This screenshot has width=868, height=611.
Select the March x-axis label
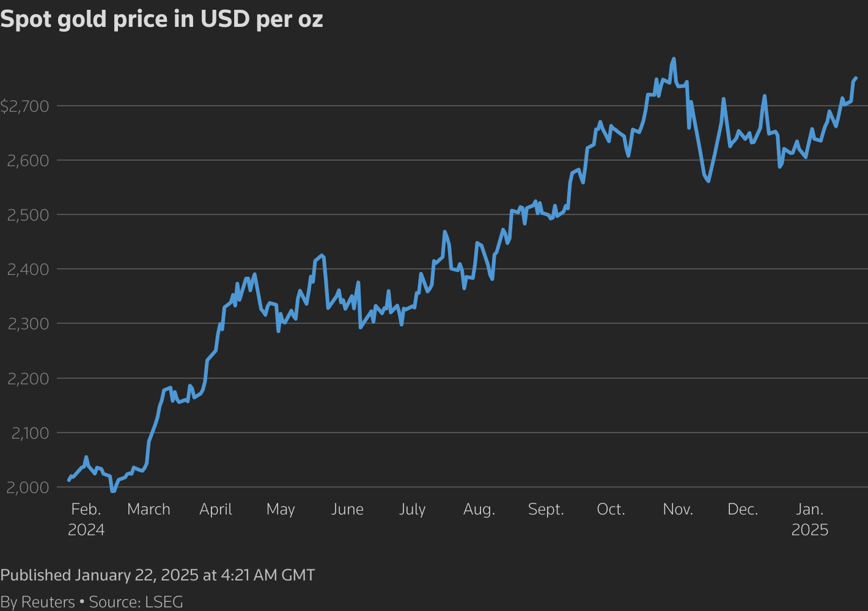coord(149,509)
